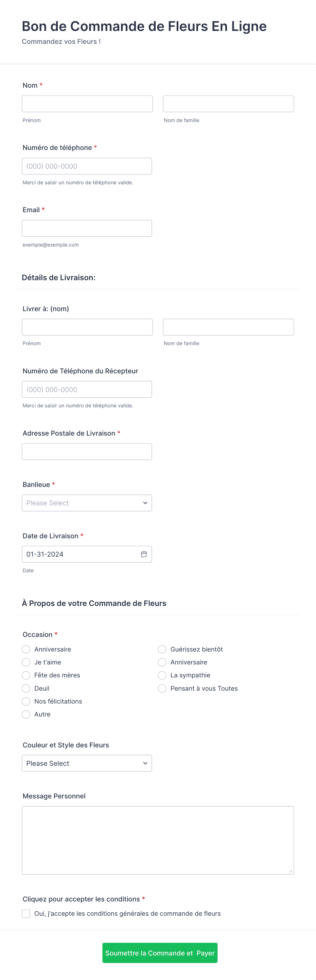Click Soumettre la Commande et Payer button

click(160, 953)
